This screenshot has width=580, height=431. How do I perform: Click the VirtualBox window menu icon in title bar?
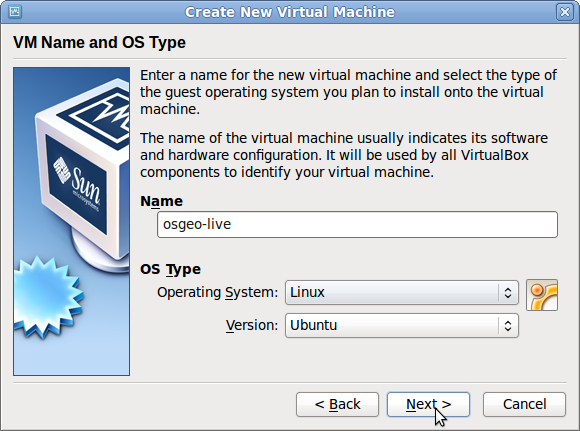[15, 12]
